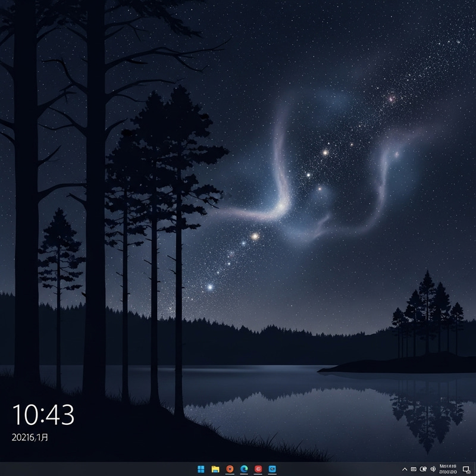This screenshot has width=476, height=476.
Task: Launch the red pinned taskbar app
Action: [x=257, y=468]
